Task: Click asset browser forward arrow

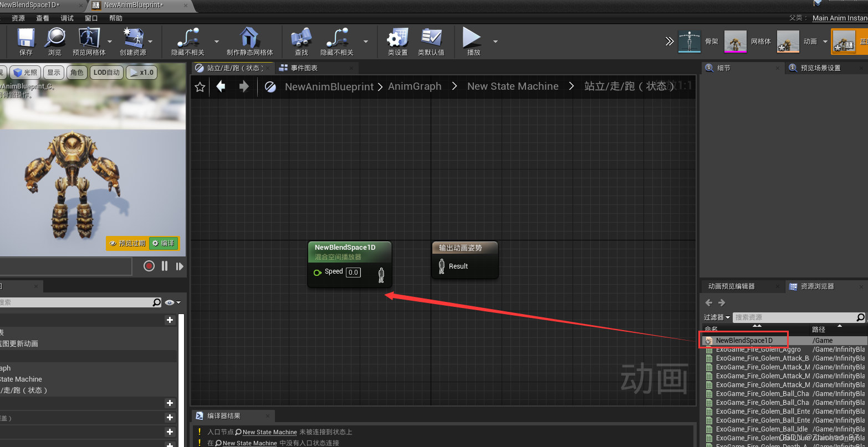Action: tap(722, 302)
